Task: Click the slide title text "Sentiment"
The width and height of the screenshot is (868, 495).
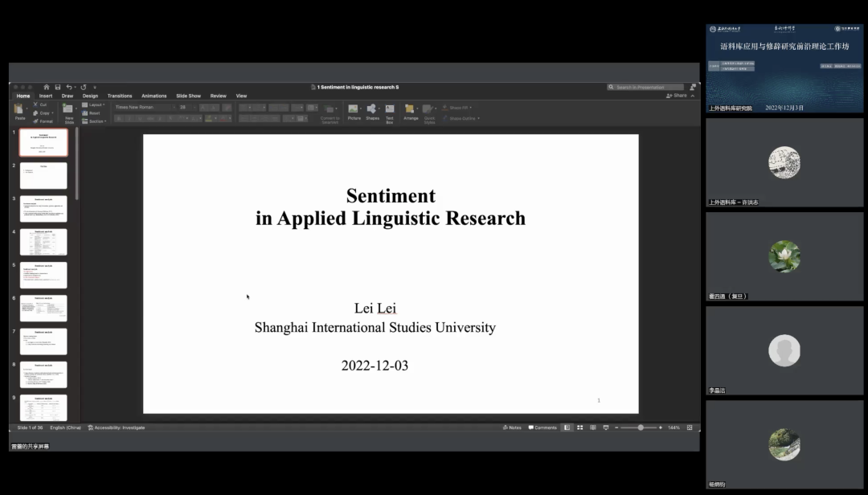Action: click(391, 195)
